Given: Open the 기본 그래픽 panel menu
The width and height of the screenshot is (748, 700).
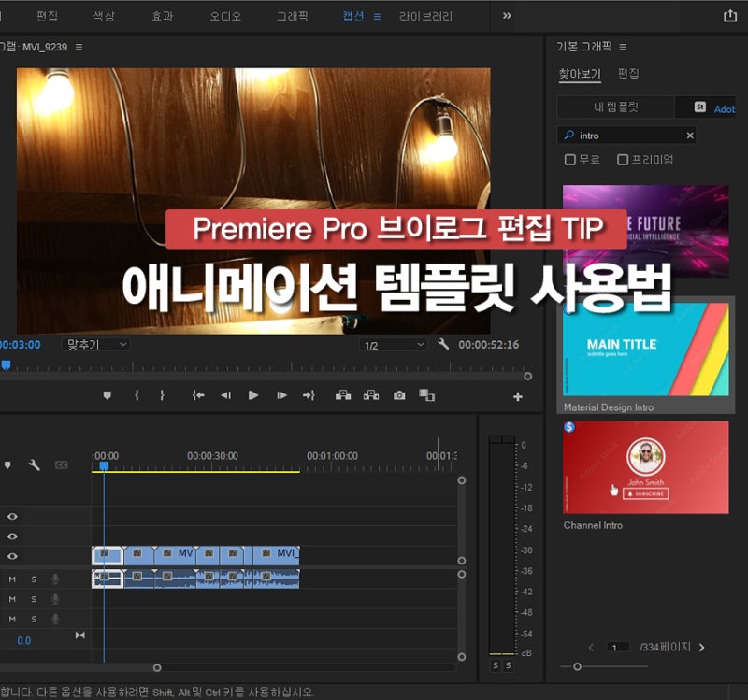Looking at the screenshot, I should pyautogui.click(x=623, y=47).
